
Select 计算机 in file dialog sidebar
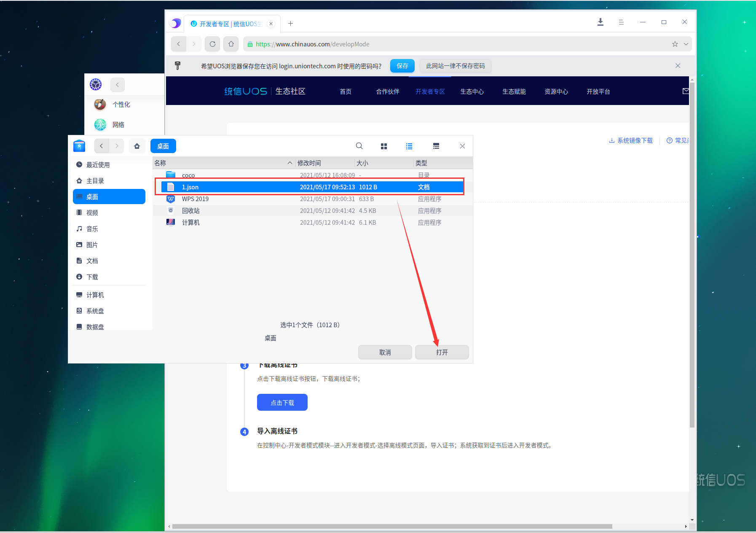(x=109, y=295)
